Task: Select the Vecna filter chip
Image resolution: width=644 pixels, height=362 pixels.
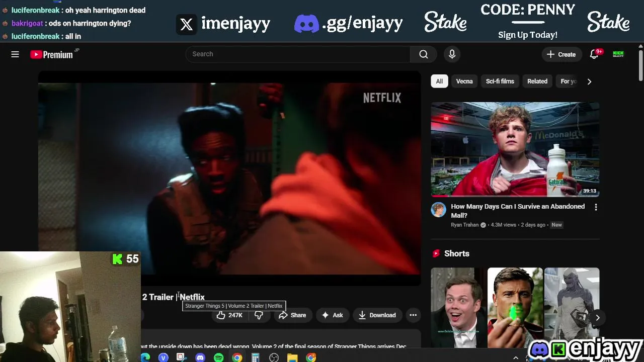Action: (464, 81)
